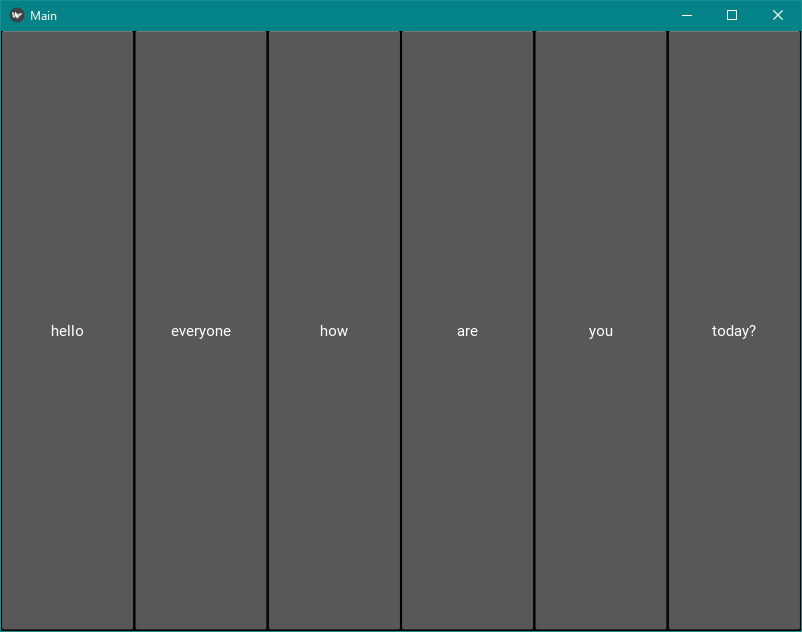Image resolution: width=802 pixels, height=632 pixels.
Task: Minimize the Main window
Action: point(686,15)
